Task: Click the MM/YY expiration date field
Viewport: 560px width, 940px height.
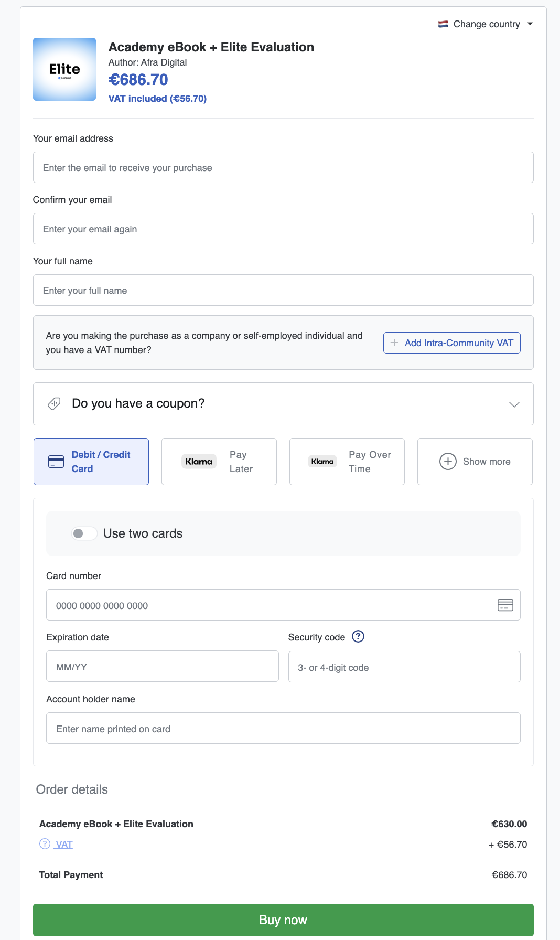Action: (x=163, y=667)
